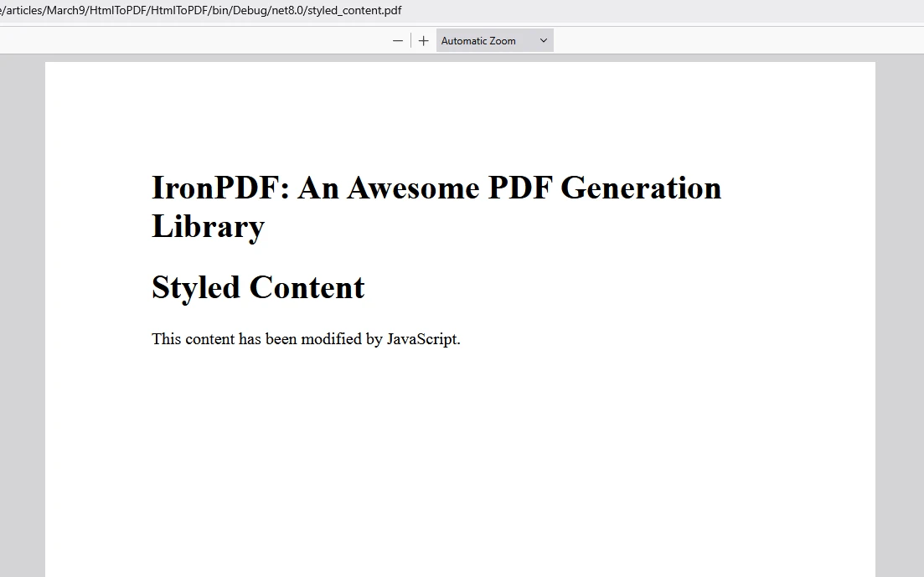
Task: Click the chevron arrow beside Automatic Zoom
Action: (x=543, y=41)
